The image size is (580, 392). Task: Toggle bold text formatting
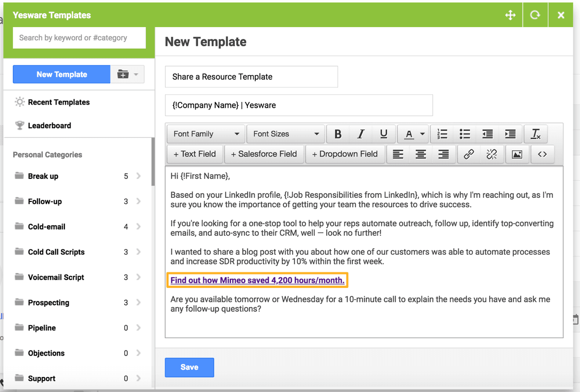(338, 134)
